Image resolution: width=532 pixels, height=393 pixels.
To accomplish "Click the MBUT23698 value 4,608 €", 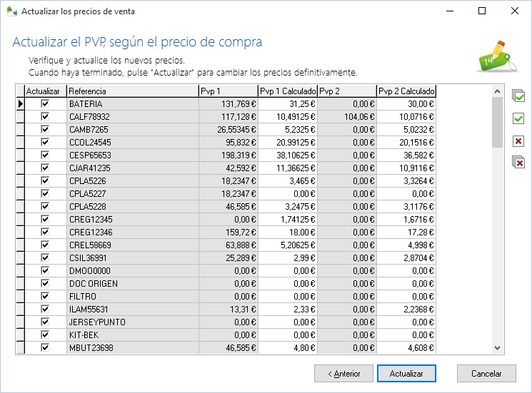I will pos(406,348).
